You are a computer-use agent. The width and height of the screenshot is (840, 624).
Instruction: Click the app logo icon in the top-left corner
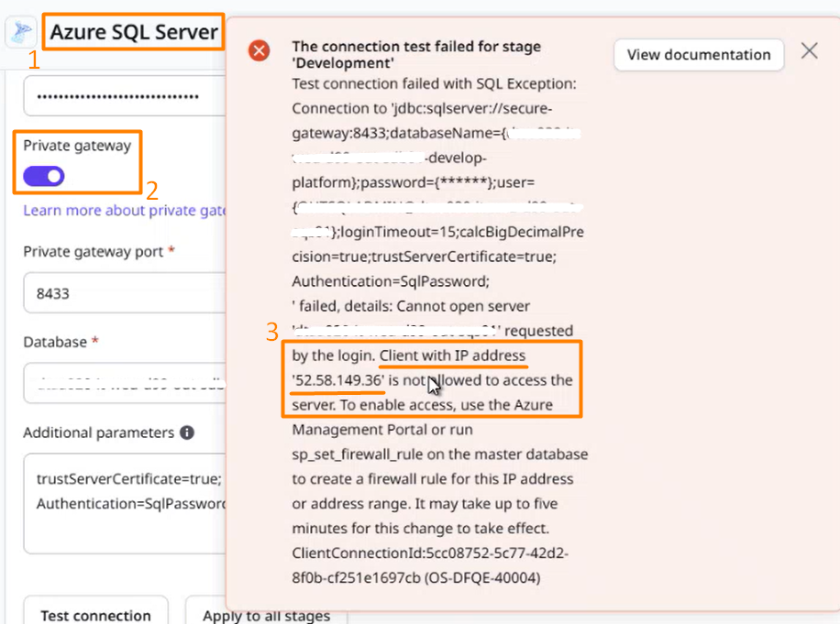[20, 31]
